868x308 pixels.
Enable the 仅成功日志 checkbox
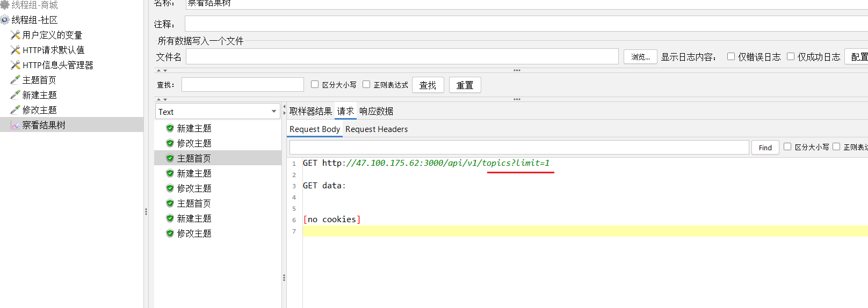[x=791, y=56]
